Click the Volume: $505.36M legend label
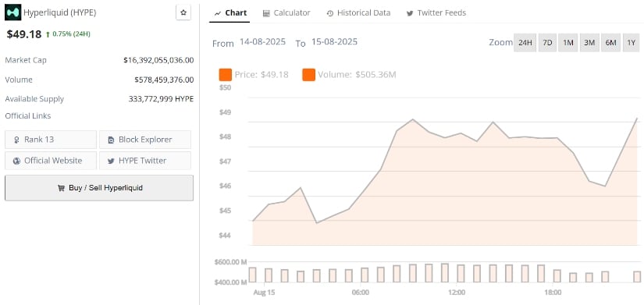Image resolution: width=644 pixels, height=305 pixels. tap(357, 75)
